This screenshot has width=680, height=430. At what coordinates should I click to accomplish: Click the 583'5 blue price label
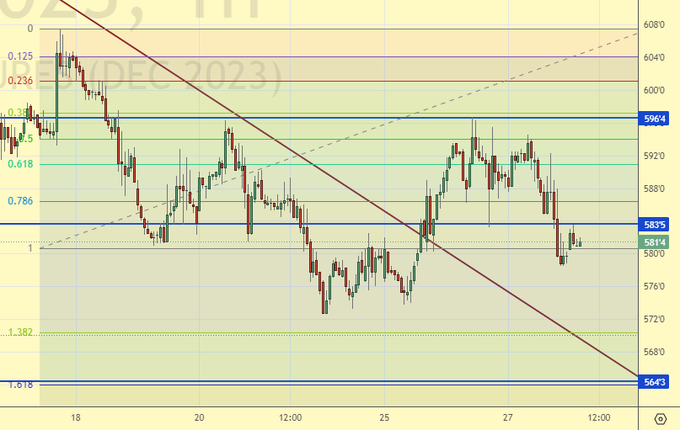tap(656, 225)
